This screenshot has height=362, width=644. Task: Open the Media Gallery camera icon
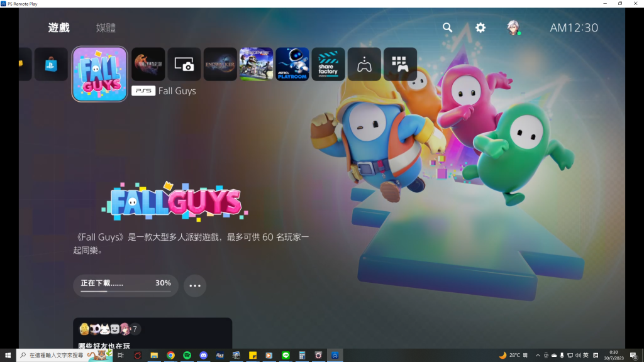tap(184, 64)
